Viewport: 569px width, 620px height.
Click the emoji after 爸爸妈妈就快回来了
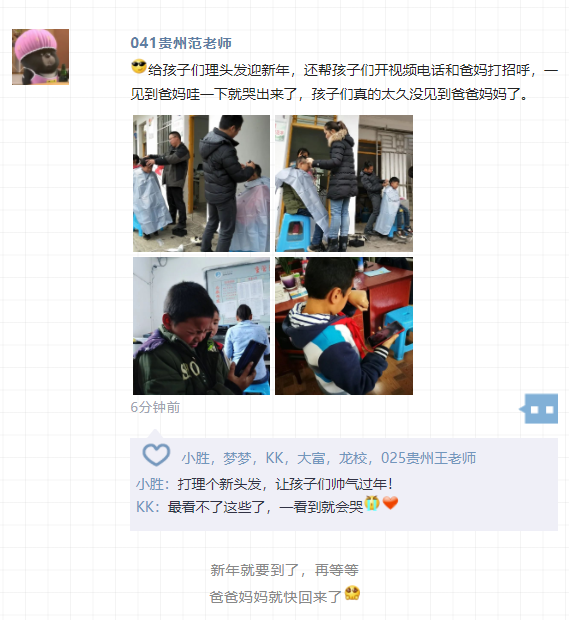pyautogui.click(x=352, y=593)
